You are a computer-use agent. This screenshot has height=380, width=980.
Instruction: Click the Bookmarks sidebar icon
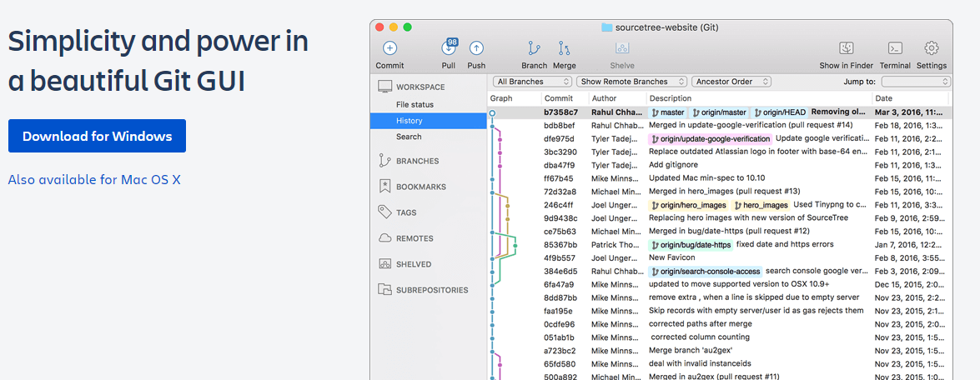coord(385,187)
